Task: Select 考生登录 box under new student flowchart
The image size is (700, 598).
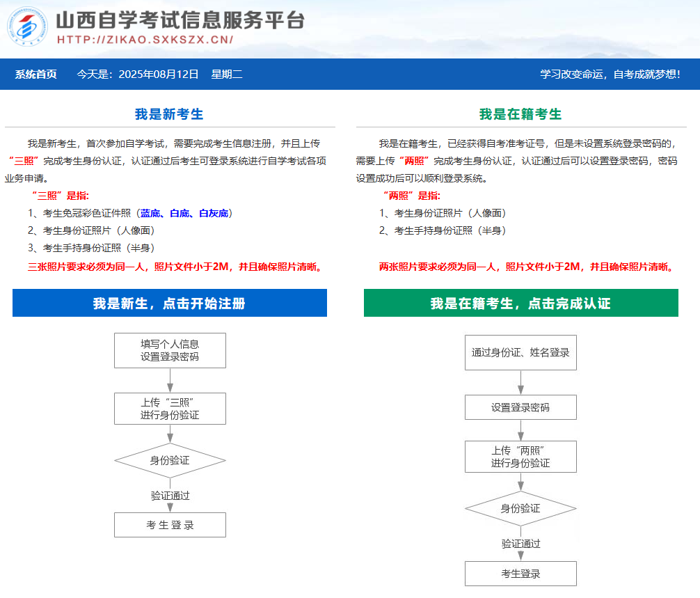Action: click(170, 525)
